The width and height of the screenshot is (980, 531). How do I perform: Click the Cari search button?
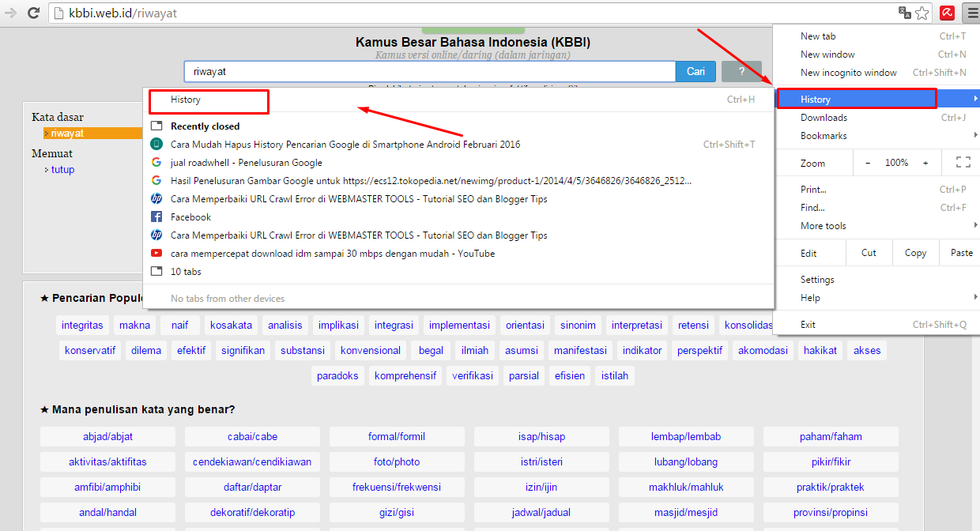click(x=695, y=71)
